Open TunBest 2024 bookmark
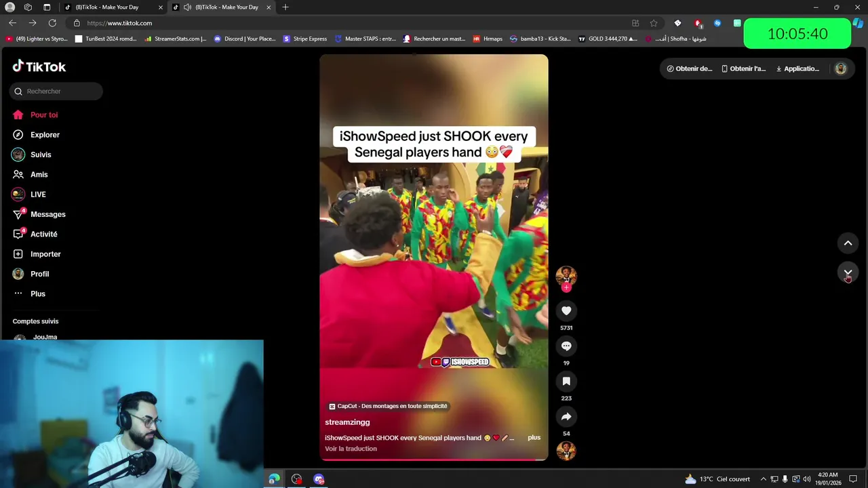This screenshot has width=868, height=488. click(106, 39)
